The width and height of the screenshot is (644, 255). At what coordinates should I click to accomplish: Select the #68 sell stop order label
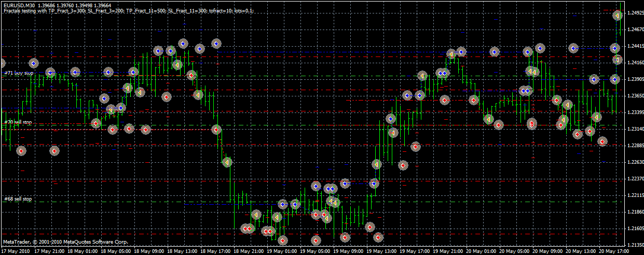pos(18,199)
